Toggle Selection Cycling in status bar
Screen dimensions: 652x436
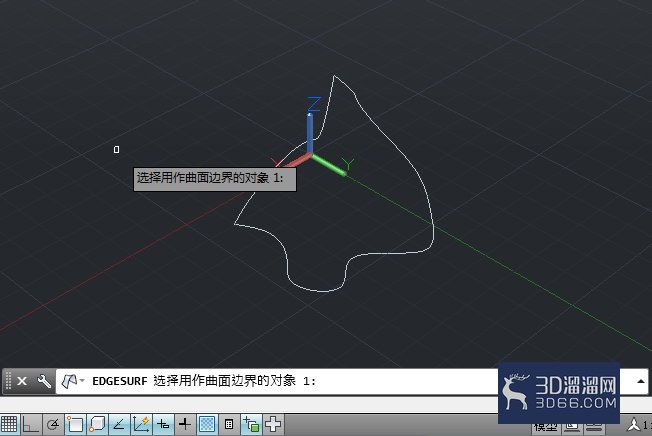click(x=251, y=424)
